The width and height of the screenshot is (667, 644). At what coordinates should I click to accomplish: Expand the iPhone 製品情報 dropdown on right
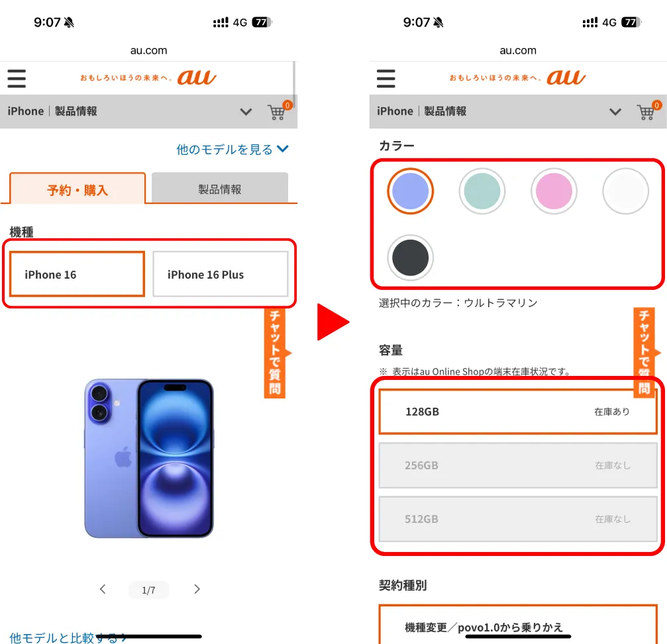pos(615,112)
